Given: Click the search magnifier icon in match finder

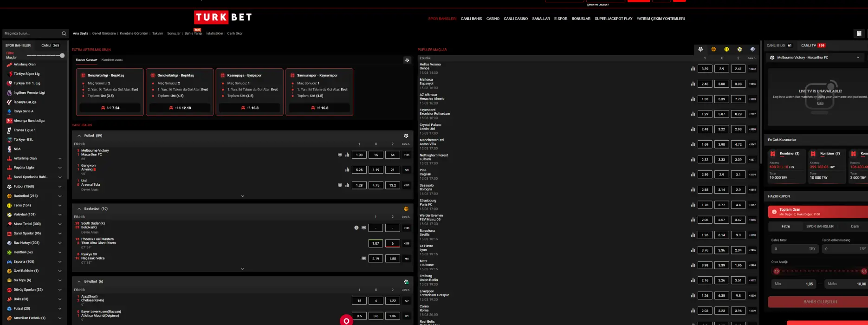Looking at the screenshot, I should pyautogui.click(x=64, y=33).
